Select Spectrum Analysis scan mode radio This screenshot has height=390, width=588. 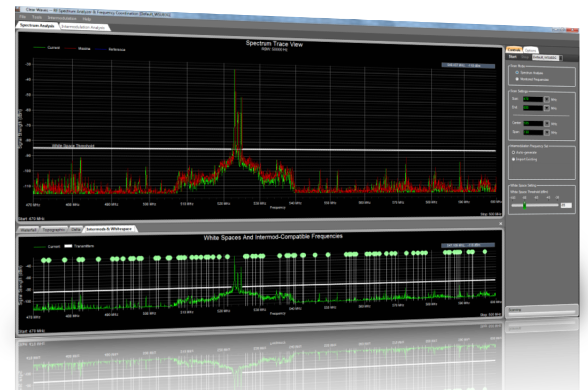517,72
